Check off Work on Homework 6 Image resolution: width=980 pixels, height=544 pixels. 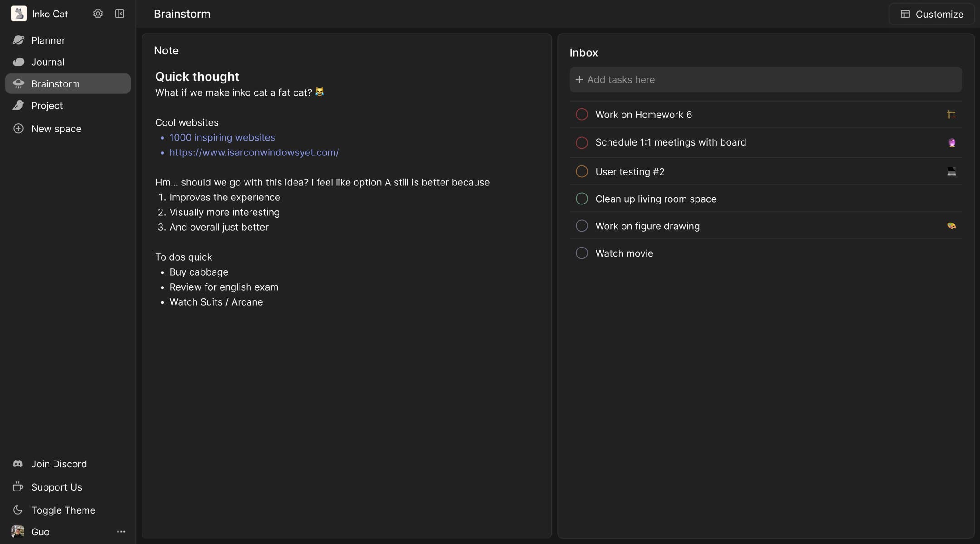tap(582, 114)
